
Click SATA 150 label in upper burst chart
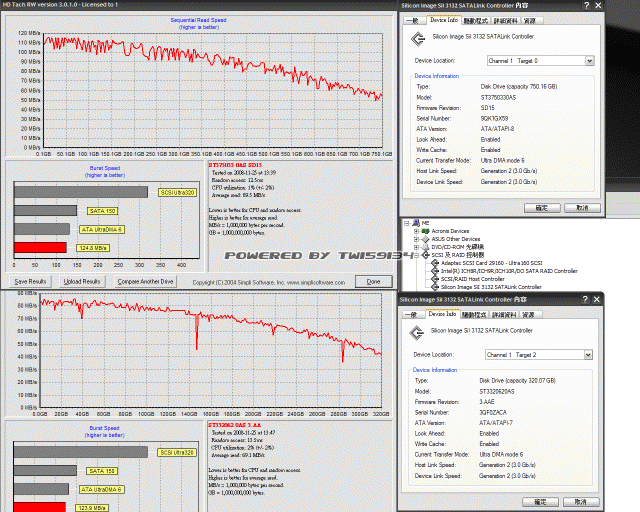click(x=102, y=211)
